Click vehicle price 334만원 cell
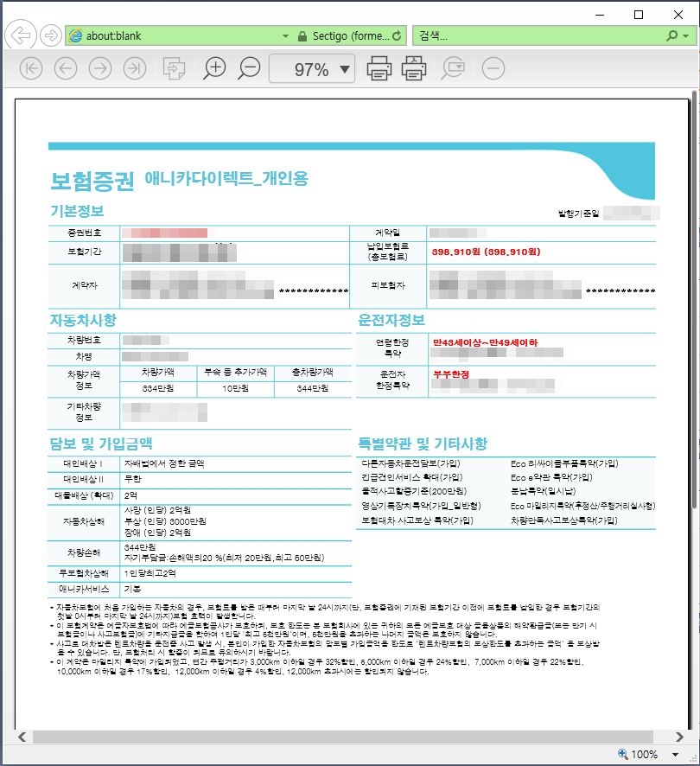 [158, 388]
